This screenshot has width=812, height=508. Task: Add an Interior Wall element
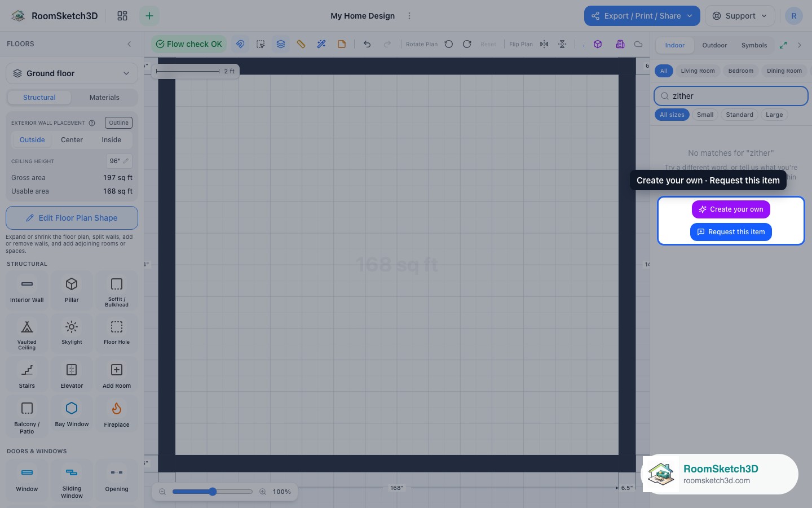27,290
